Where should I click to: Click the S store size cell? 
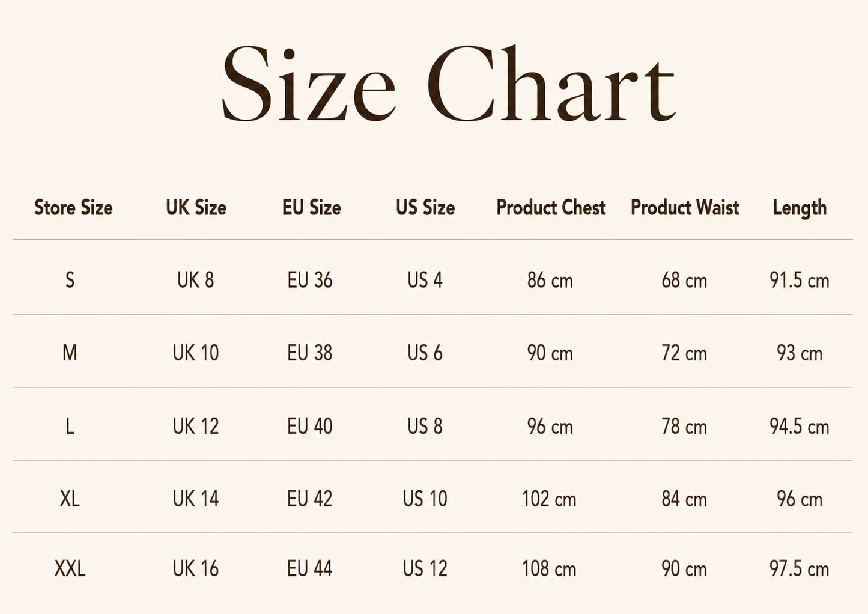(70, 280)
